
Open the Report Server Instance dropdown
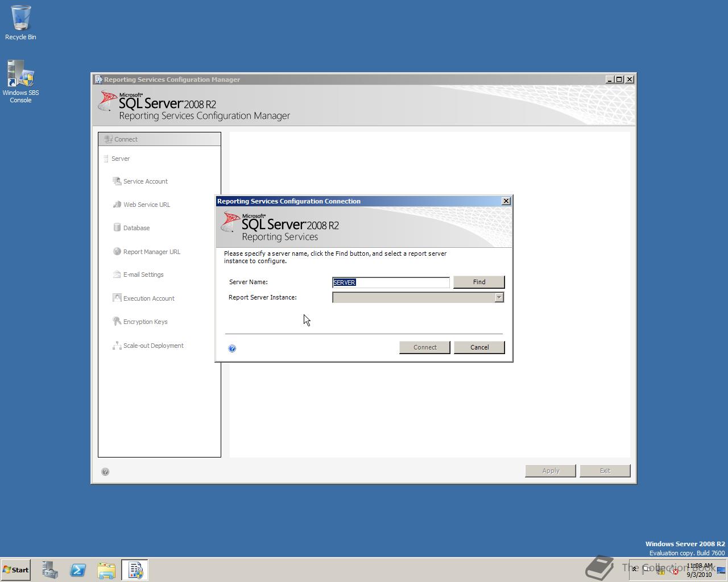click(499, 297)
